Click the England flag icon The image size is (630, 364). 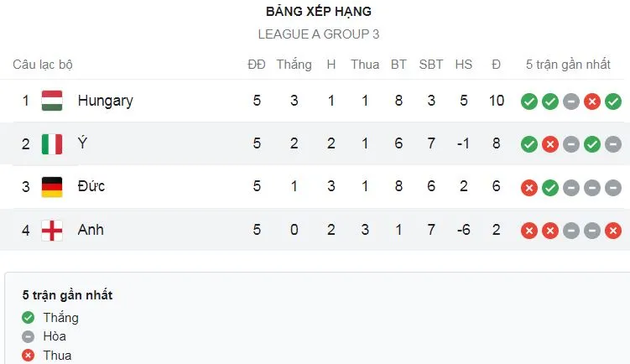coord(52,230)
